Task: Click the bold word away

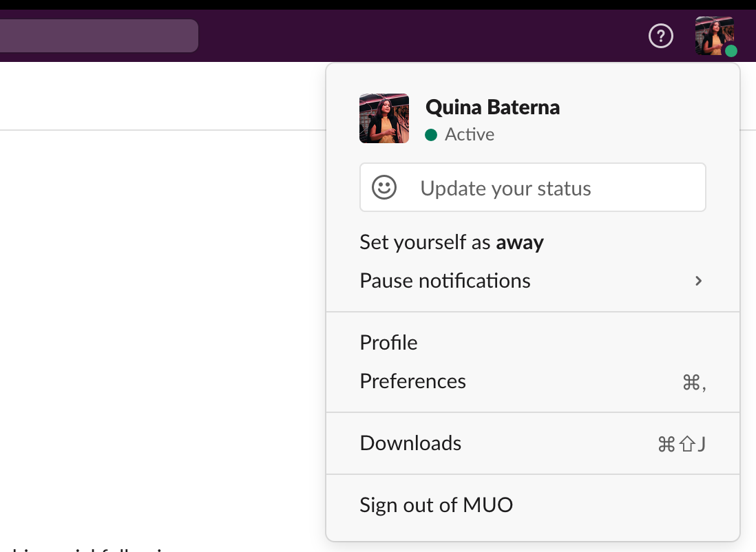Action: click(x=520, y=242)
